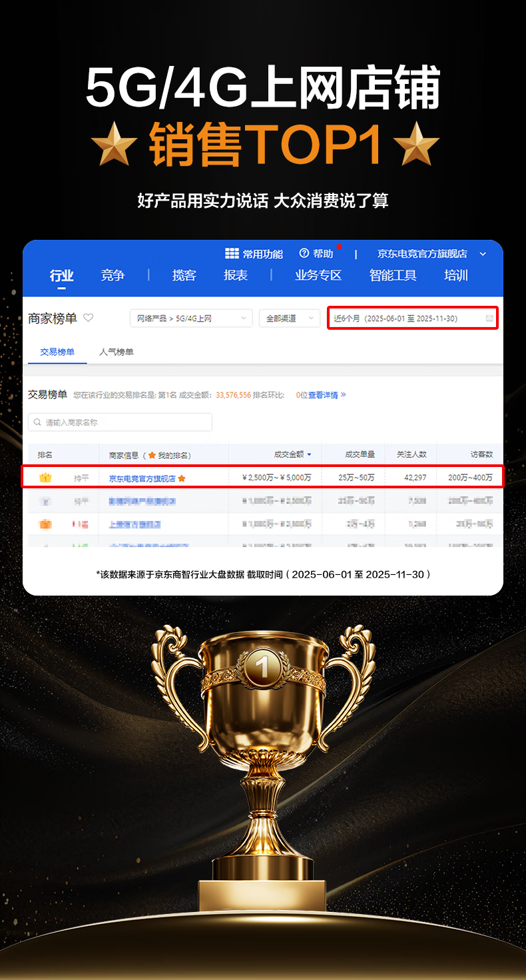Open the 京东电竞官方旗舰店 merchant link
Image resolution: width=526 pixels, height=980 pixels.
[142, 478]
